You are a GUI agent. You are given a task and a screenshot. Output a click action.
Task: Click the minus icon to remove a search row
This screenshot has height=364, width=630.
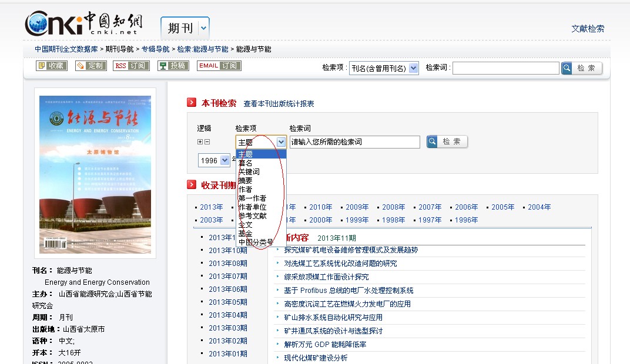pyautogui.click(x=207, y=141)
